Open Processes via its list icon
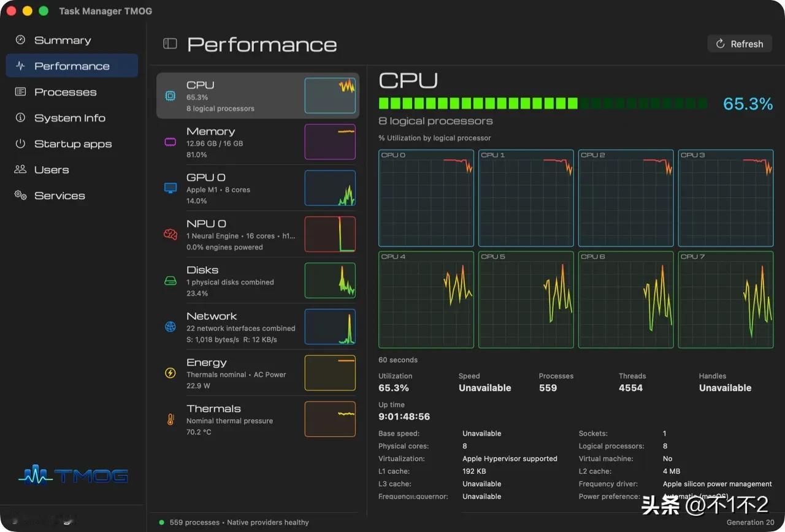The height and width of the screenshot is (532, 785). pyautogui.click(x=20, y=92)
